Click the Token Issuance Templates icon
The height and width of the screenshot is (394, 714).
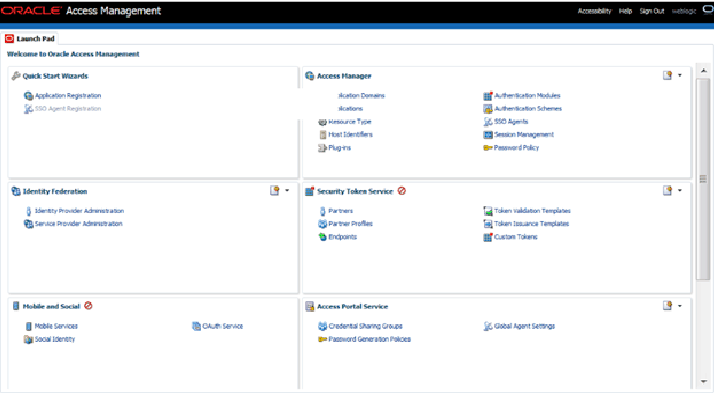pyautogui.click(x=488, y=224)
